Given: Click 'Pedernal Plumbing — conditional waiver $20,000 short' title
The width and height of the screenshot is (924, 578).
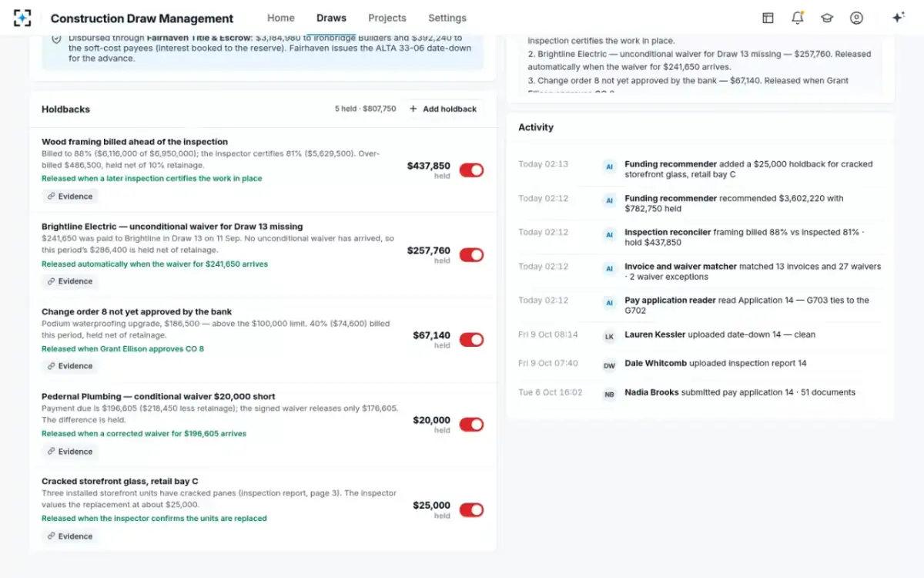Looking at the screenshot, I should click(x=159, y=396).
